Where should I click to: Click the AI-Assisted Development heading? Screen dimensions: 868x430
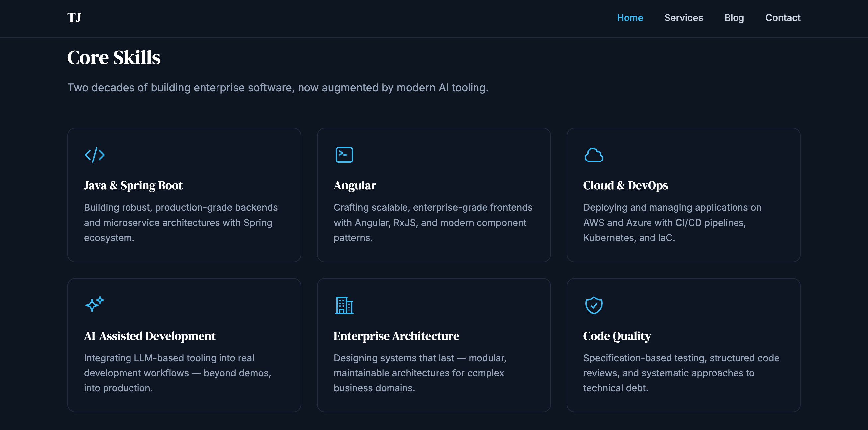[150, 336]
